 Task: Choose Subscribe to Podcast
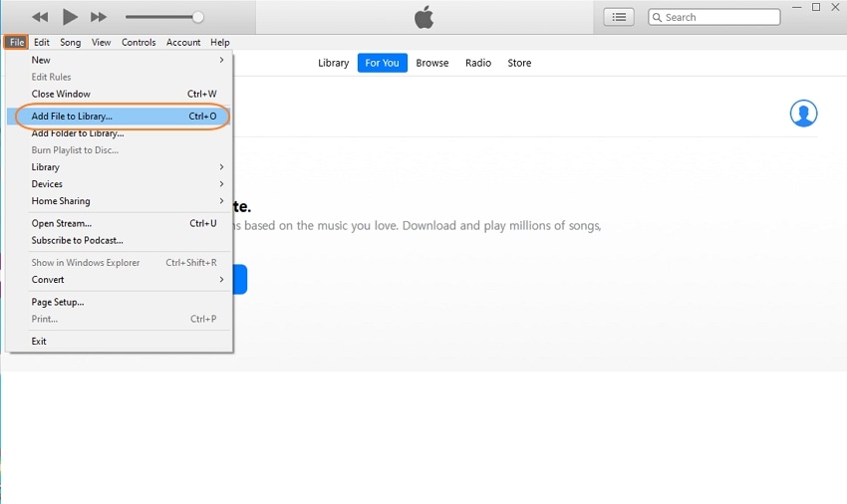pyautogui.click(x=120, y=240)
